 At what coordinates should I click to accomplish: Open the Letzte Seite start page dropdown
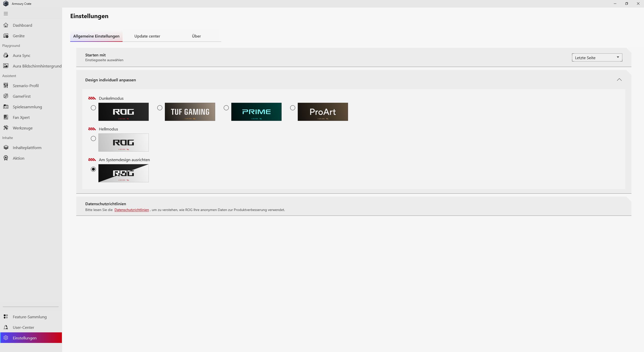(x=597, y=57)
